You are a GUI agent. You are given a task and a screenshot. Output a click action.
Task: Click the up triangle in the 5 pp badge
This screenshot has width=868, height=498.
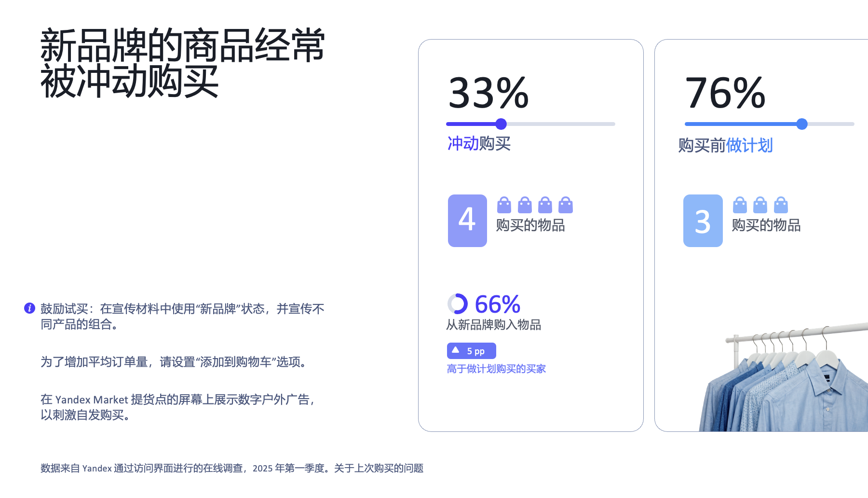click(456, 350)
